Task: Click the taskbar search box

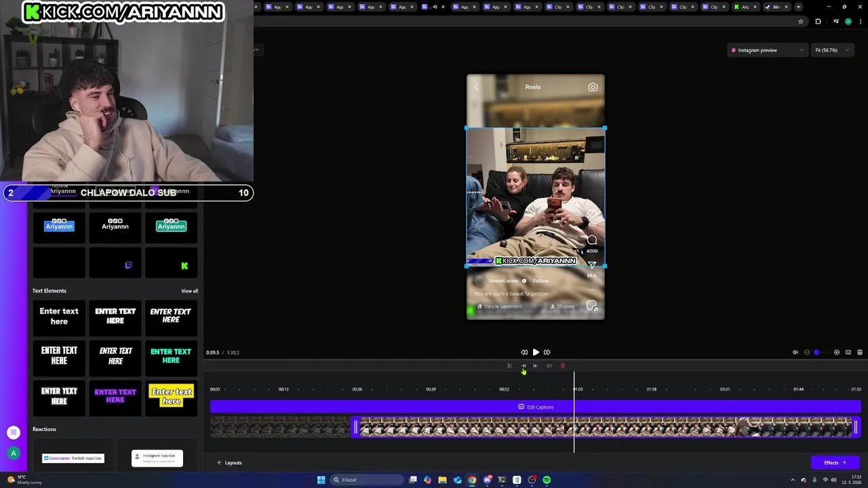Action: pos(367,480)
